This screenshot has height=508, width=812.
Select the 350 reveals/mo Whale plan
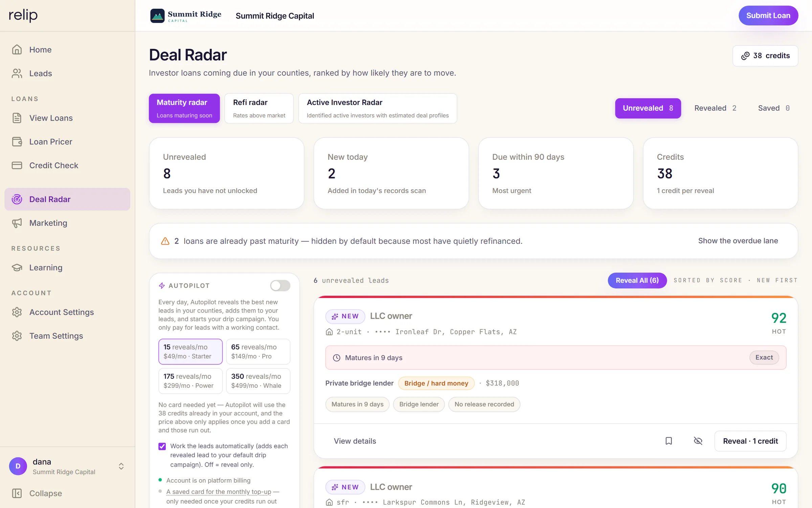click(x=258, y=381)
